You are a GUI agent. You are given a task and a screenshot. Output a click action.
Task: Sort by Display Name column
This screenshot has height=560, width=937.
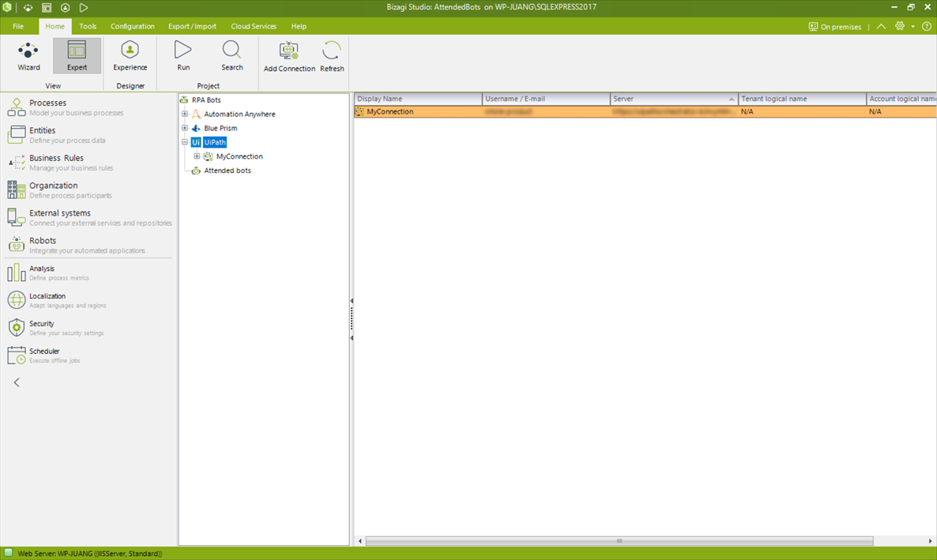click(418, 99)
